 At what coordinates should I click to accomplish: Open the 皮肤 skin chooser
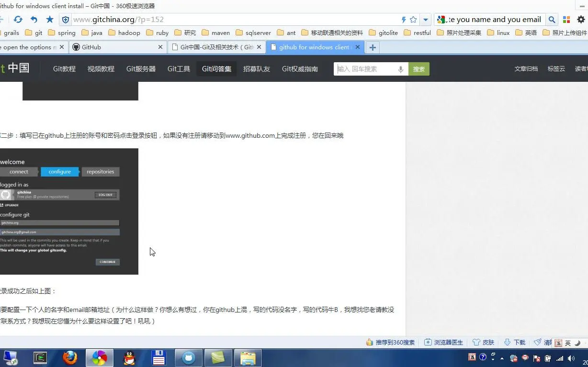pyautogui.click(x=484, y=343)
